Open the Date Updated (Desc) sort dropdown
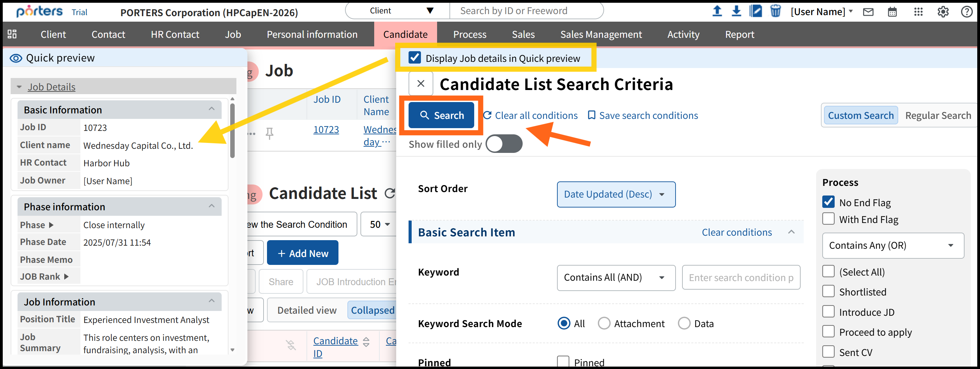Image resolution: width=980 pixels, height=369 pixels. point(616,194)
